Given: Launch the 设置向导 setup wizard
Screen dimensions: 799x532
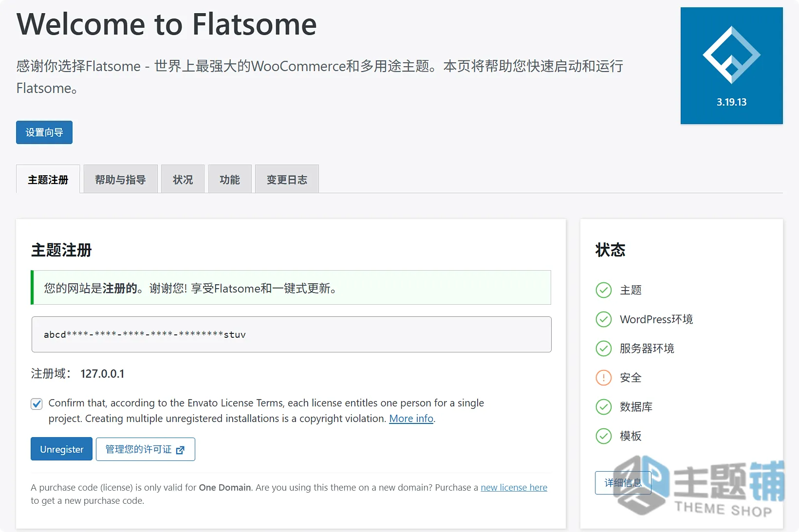Looking at the screenshot, I should click(x=44, y=132).
